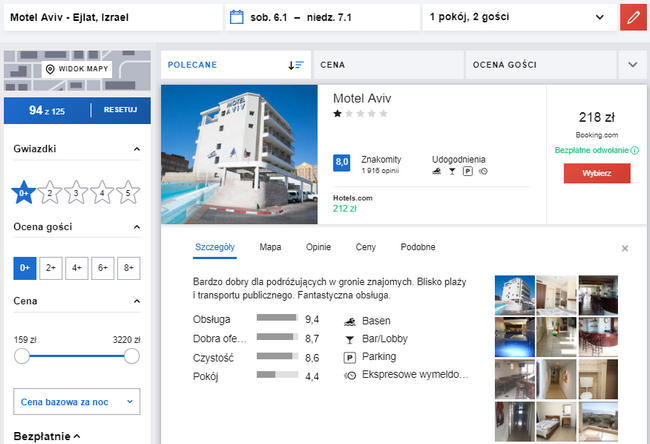Sort results by Cena
Viewport: 650px width, 444px height.
point(388,65)
